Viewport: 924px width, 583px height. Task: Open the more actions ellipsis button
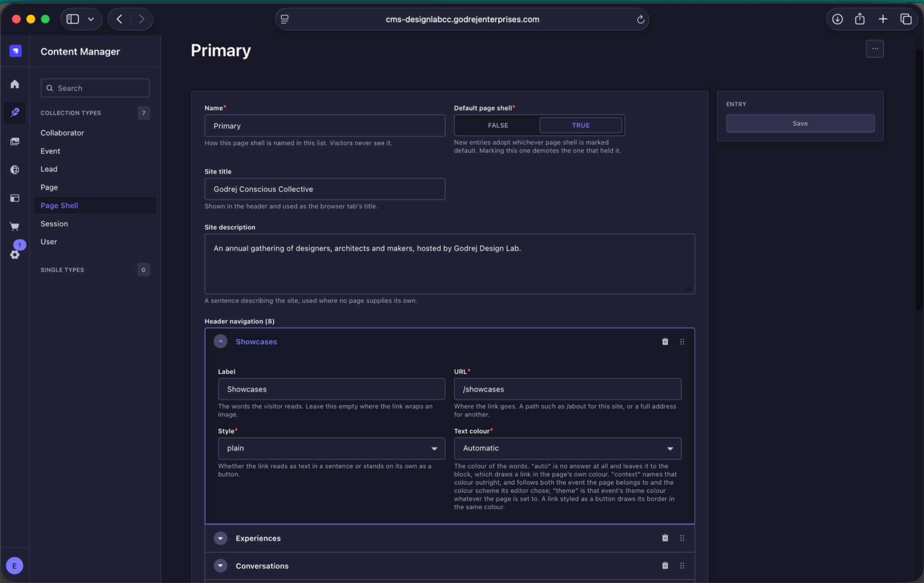tap(875, 49)
